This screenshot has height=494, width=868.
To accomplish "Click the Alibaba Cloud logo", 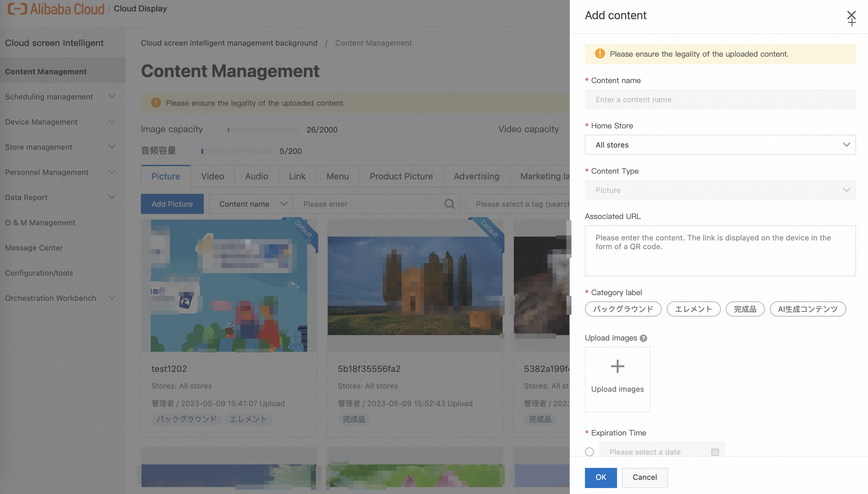I will [56, 9].
